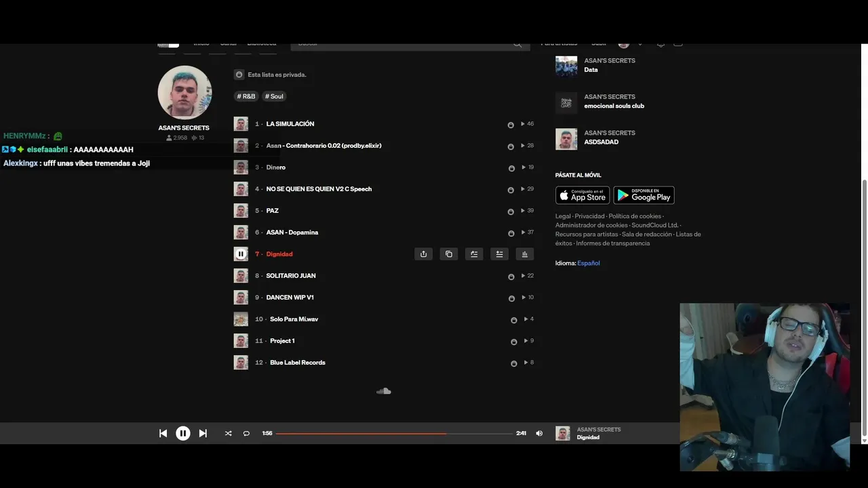Click the private lock icon on LA SIMULACIÓN
The image size is (868, 488).
[x=511, y=125]
